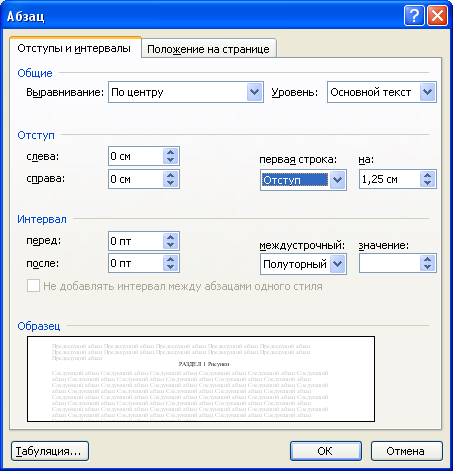This screenshot has width=457, height=474.
Task: Open the alignment dropdown showing По центру
Action: [254, 92]
